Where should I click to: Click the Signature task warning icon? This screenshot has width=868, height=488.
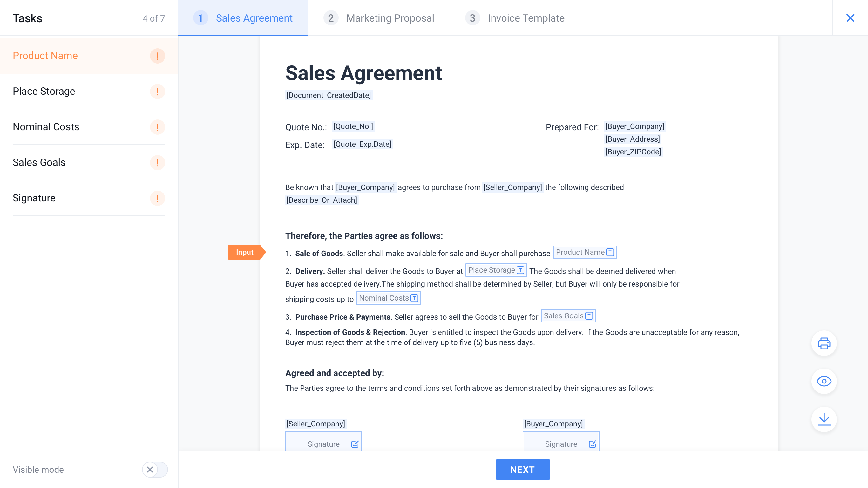click(157, 198)
